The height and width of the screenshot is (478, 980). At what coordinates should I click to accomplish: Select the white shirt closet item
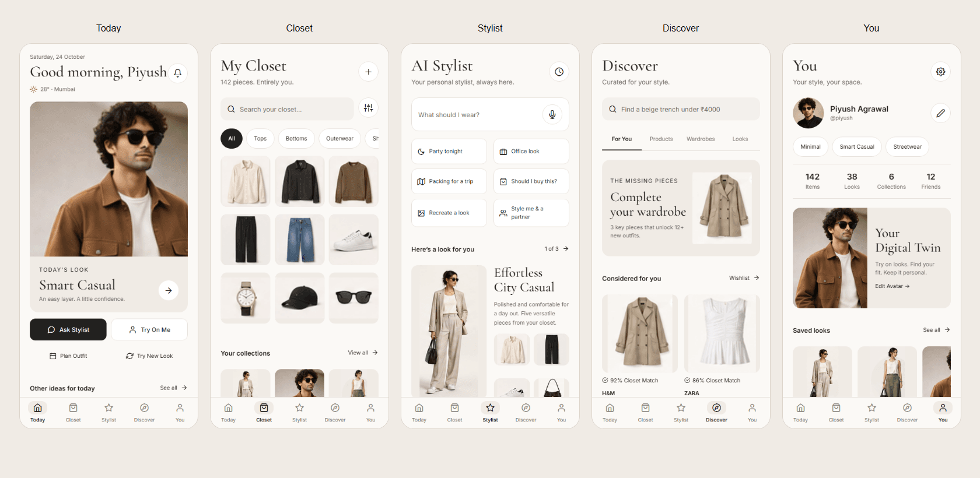[246, 181]
